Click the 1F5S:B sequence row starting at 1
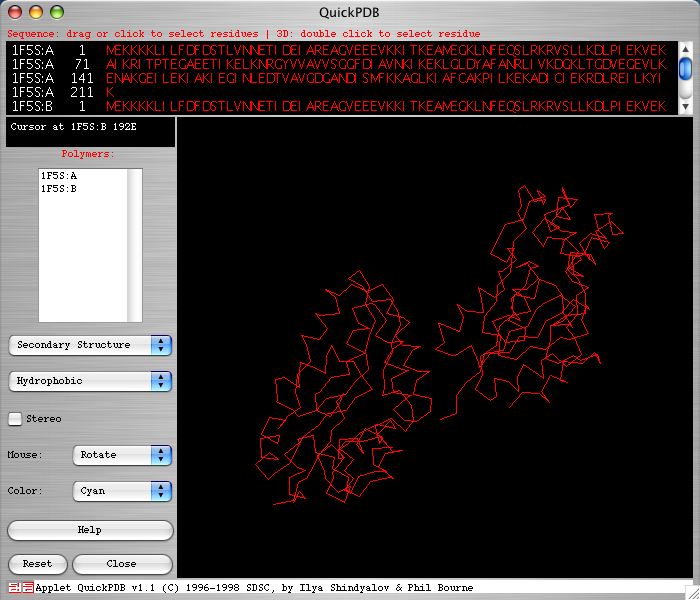The image size is (700, 600). 339,106
